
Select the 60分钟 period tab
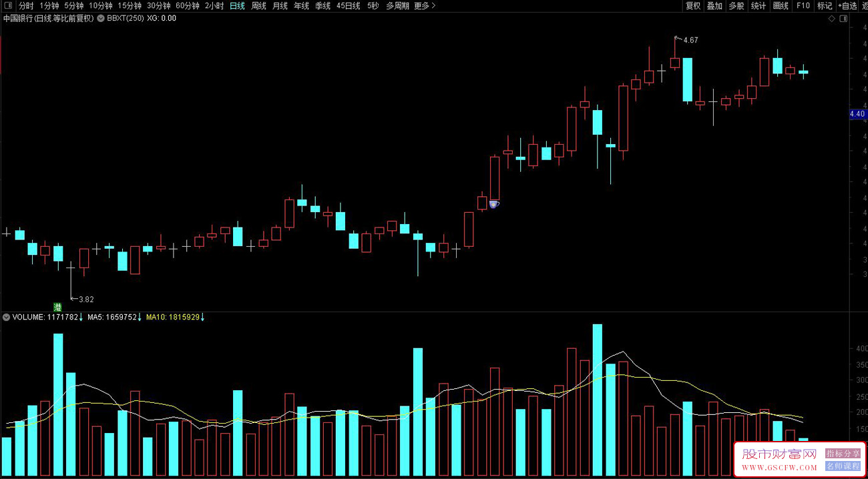pos(188,6)
